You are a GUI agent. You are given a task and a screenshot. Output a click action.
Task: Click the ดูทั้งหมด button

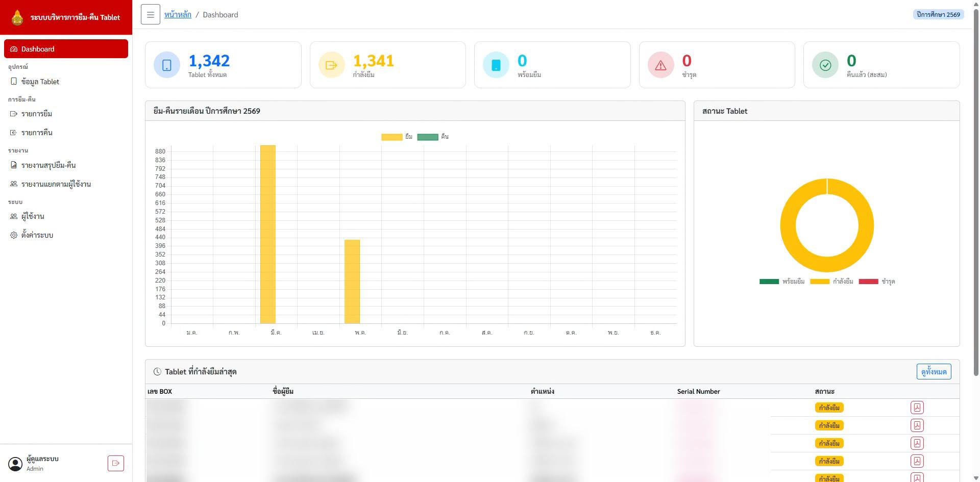(934, 371)
